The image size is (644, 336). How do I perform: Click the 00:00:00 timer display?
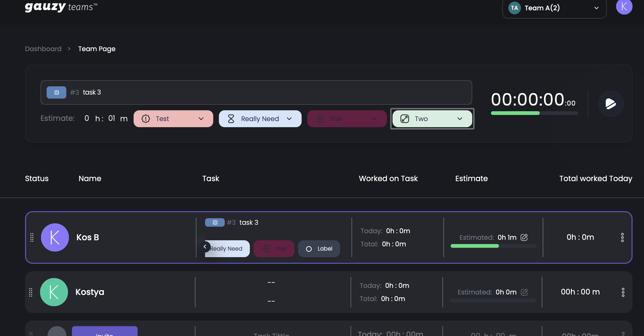coord(533,99)
